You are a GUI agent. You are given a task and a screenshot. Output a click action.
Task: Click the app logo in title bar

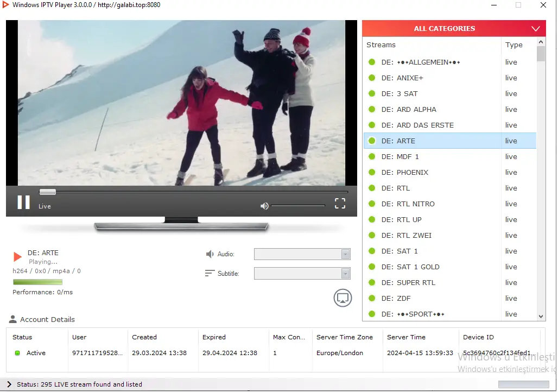tap(5, 5)
